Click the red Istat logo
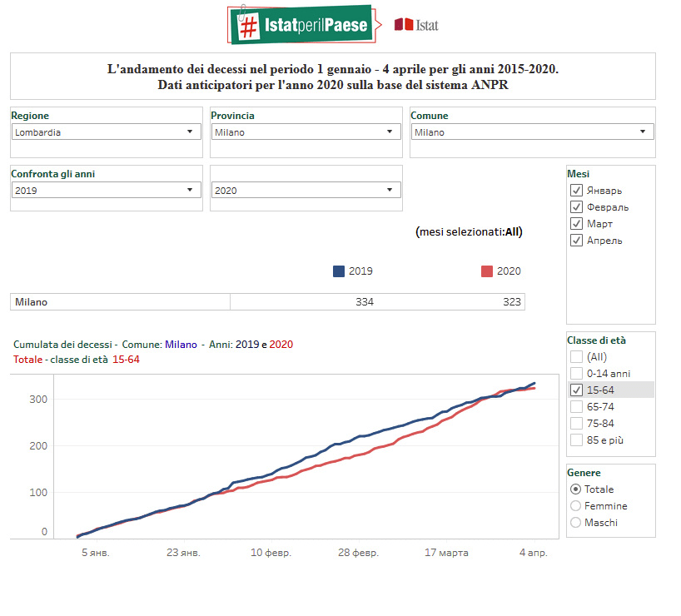The image size is (681, 616). (x=416, y=25)
